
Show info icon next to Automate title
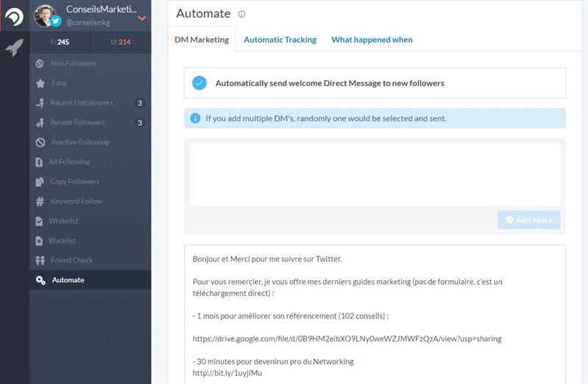[241, 14]
